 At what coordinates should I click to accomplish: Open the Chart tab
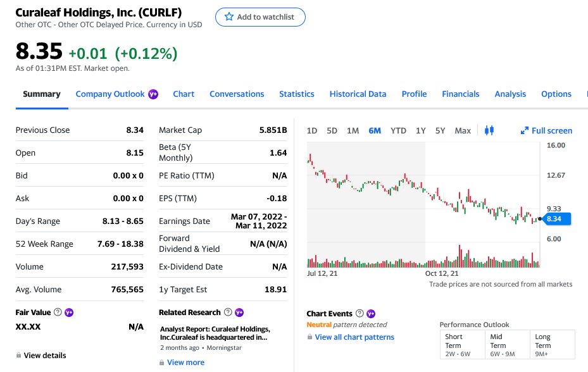click(x=184, y=94)
